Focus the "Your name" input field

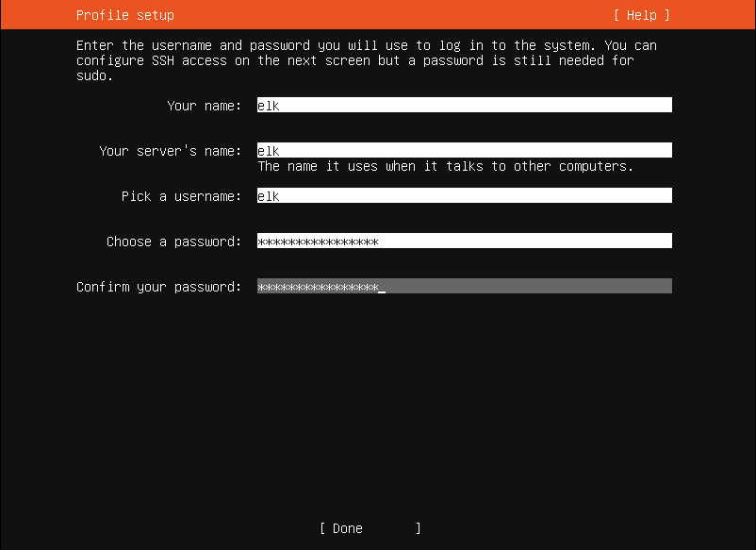[x=465, y=105]
